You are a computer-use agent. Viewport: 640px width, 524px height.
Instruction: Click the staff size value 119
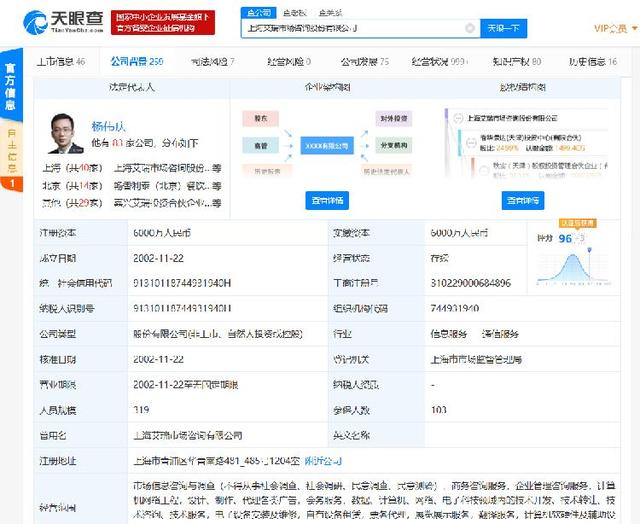(x=141, y=410)
